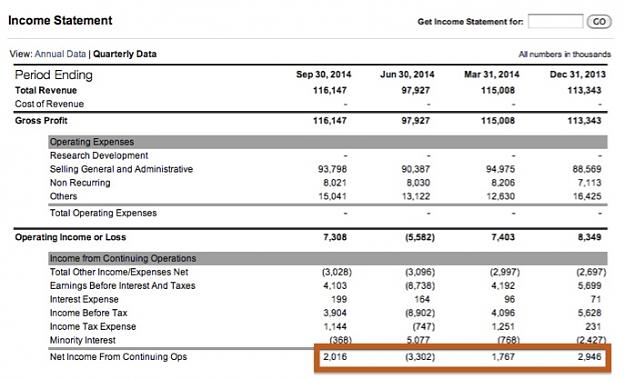This screenshot has height=379, width=625.
Task: Click Selling General and Administrative label
Action: pyautogui.click(x=121, y=169)
